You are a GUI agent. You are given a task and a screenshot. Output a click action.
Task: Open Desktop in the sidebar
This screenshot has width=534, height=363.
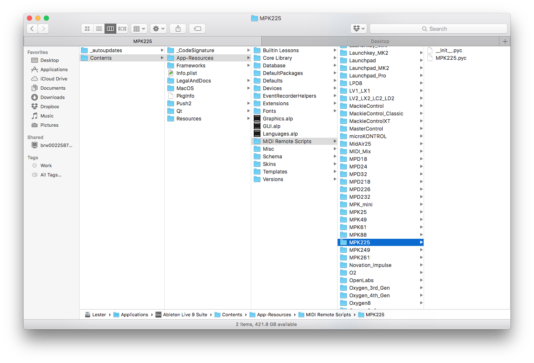tap(49, 60)
